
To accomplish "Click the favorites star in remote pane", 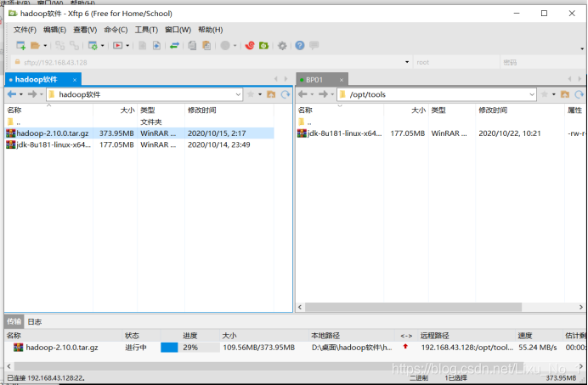I will [545, 94].
